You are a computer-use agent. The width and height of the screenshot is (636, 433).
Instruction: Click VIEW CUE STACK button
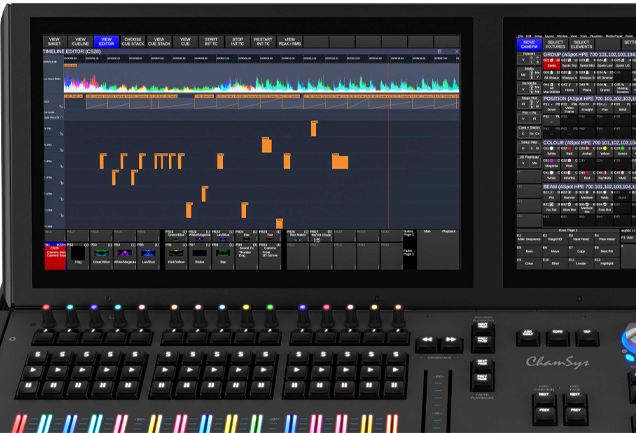pyautogui.click(x=158, y=42)
